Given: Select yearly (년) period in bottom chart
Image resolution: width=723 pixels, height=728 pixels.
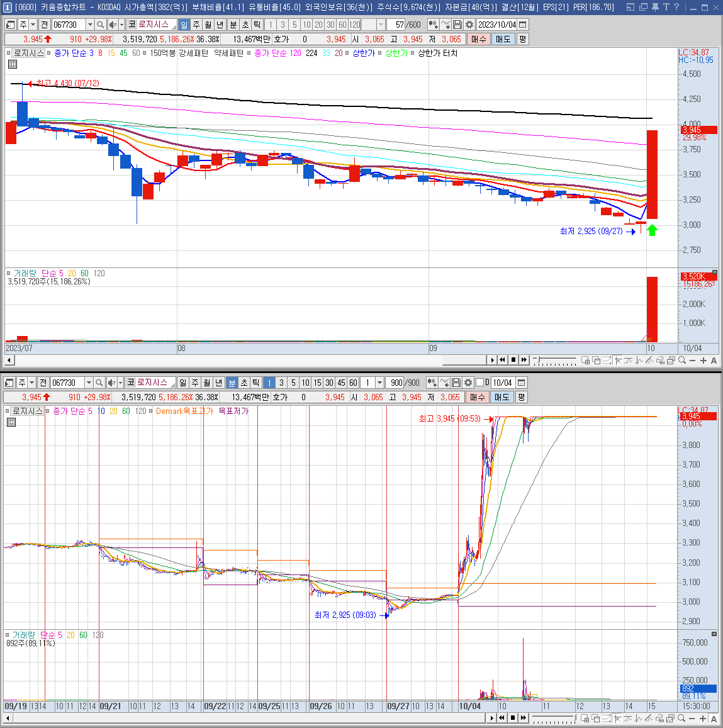Looking at the screenshot, I should 219,383.
